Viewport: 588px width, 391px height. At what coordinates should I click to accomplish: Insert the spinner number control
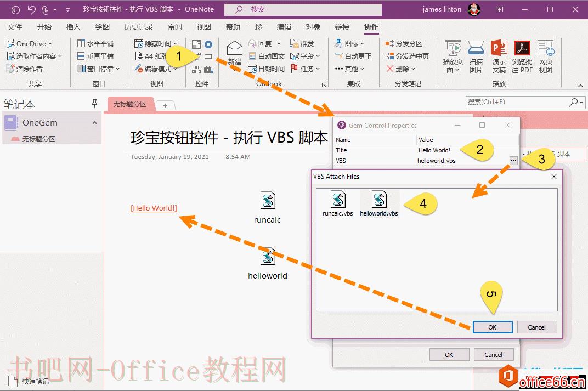tap(196, 69)
